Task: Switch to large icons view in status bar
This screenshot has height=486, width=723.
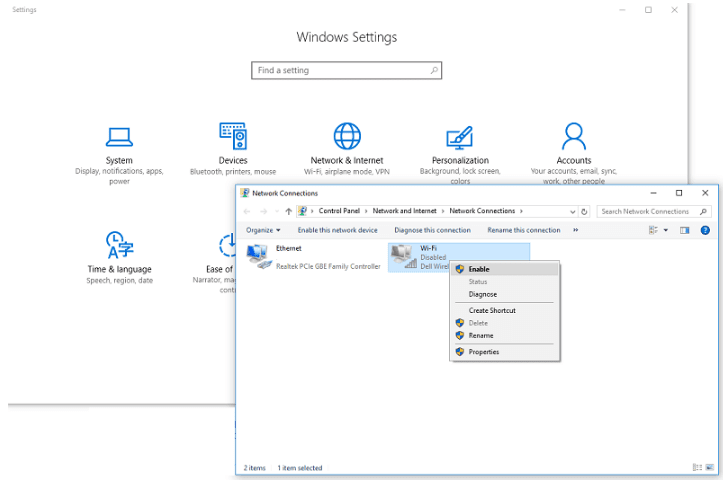Action: tap(710, 468)
